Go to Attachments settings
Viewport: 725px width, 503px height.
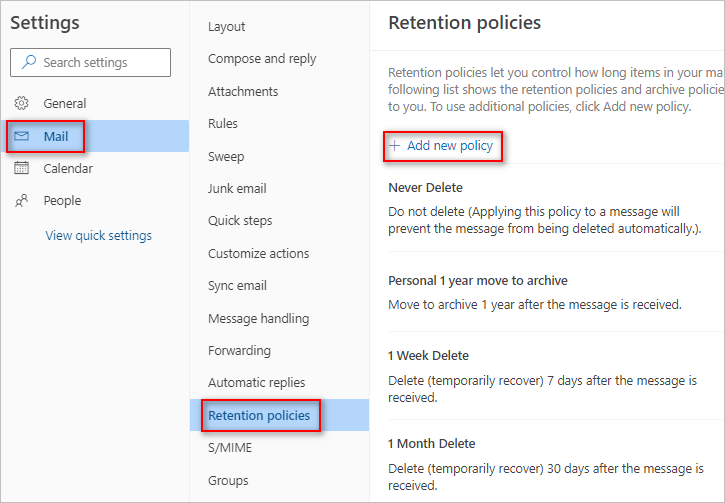[243, 92]
